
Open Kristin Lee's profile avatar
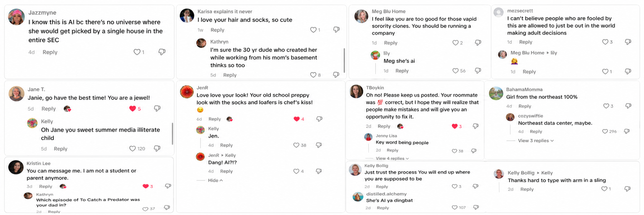(x=16, y=167)
